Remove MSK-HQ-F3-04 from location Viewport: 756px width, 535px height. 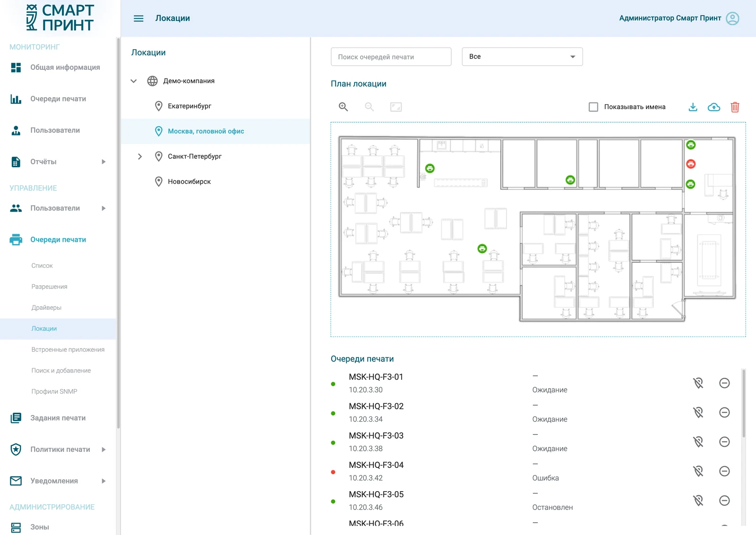[x=724, y=471]
